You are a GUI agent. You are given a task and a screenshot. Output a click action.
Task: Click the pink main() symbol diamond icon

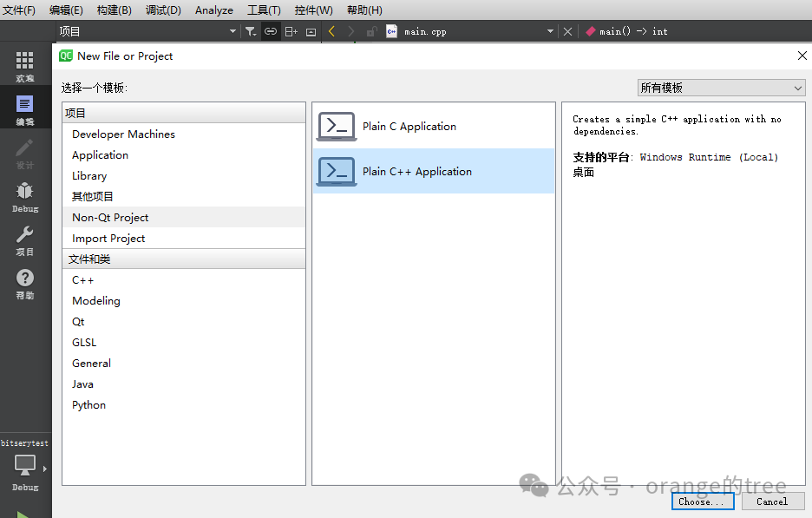591,31
